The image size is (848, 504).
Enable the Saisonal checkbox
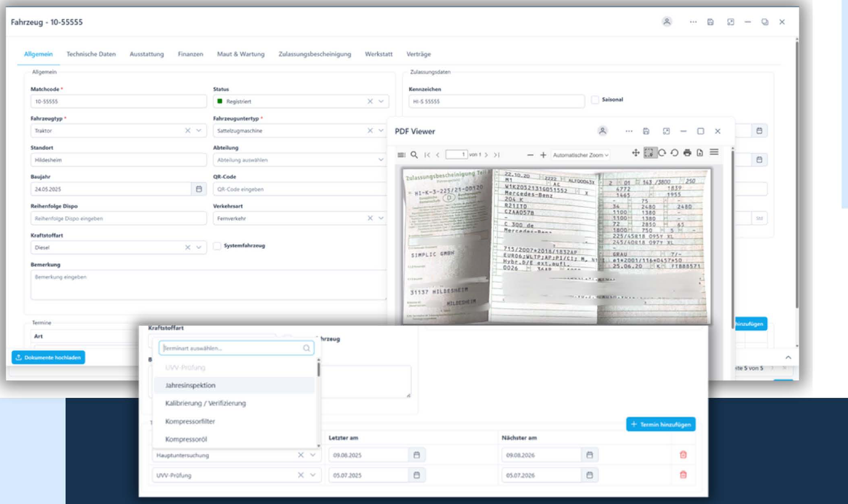coord(595,100)
